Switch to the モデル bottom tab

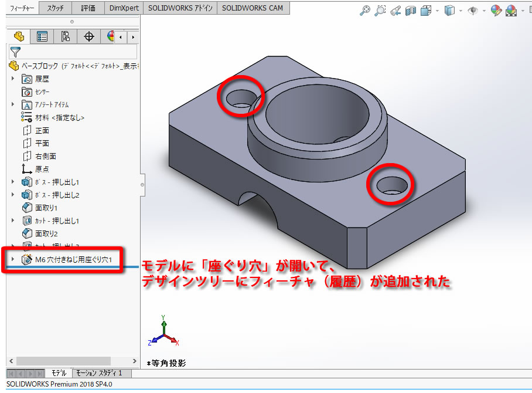(x=59, y=373)
